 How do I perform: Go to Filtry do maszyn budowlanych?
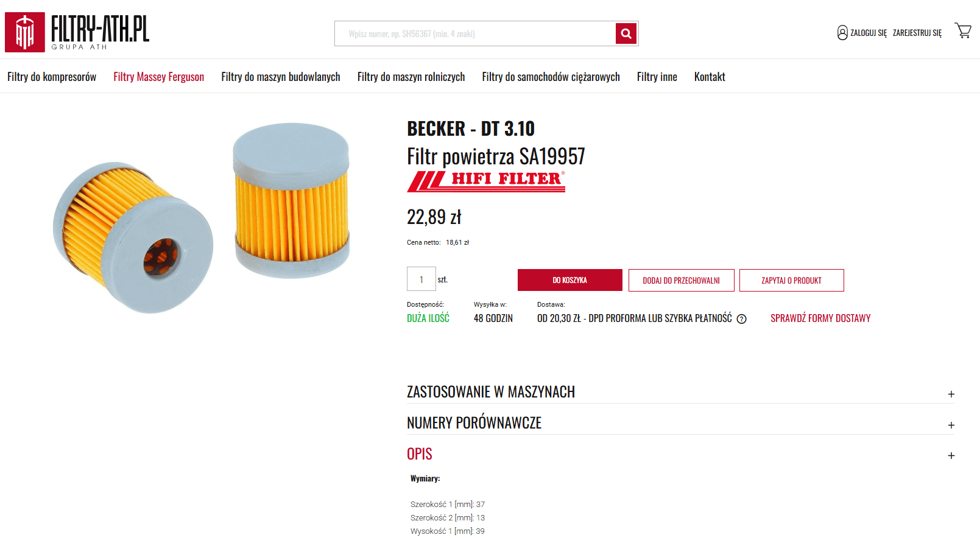click(281, 77)
